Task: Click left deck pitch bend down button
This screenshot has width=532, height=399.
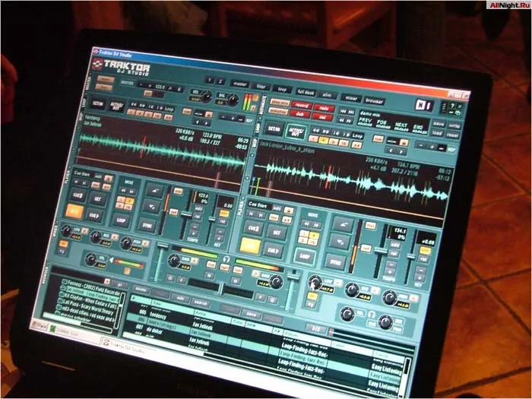Action: (152, 206)
